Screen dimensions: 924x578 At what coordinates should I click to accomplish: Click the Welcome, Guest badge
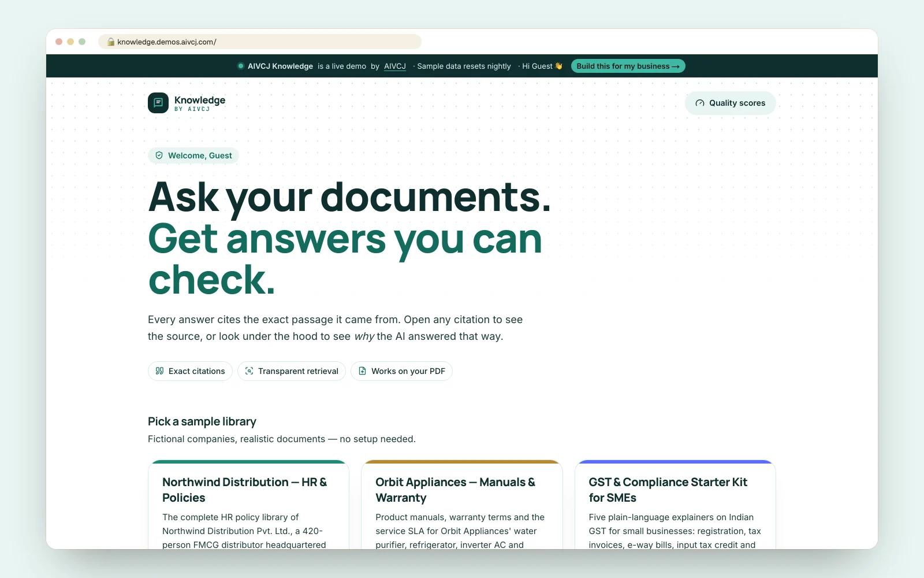(x=193, y=155)
